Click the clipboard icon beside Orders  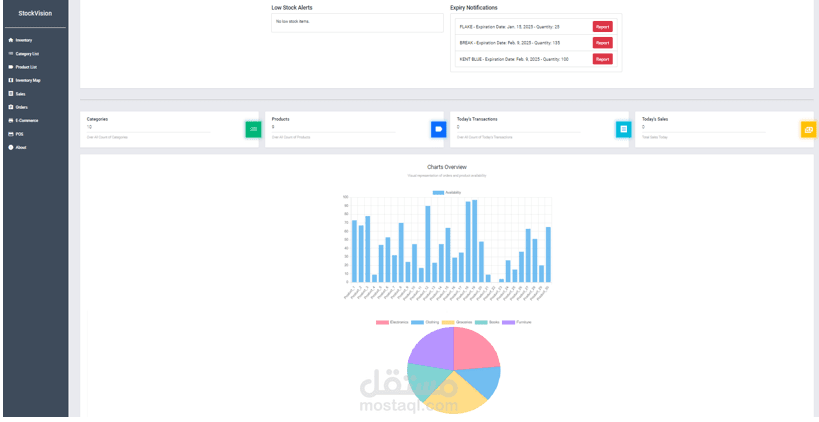pos(11,107)
